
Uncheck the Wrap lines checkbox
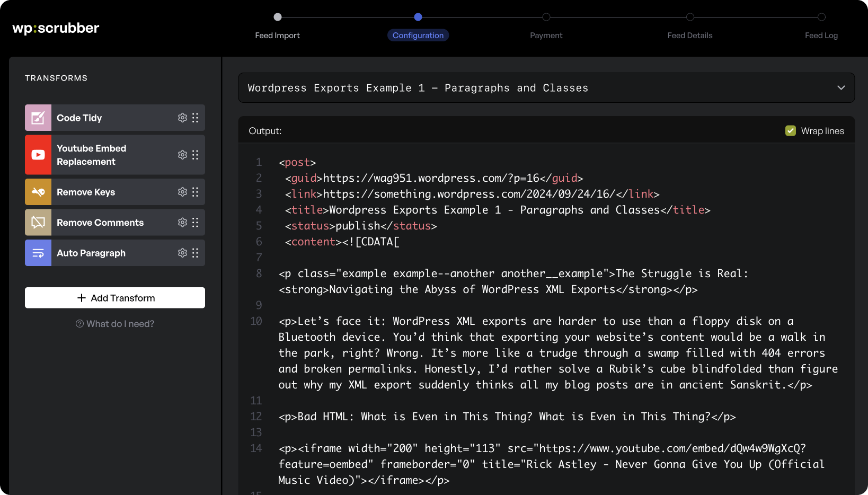point(790,131)
